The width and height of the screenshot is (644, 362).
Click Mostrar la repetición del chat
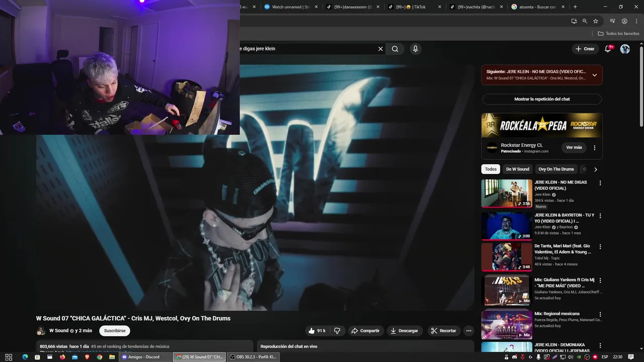[x=542, y=99]
